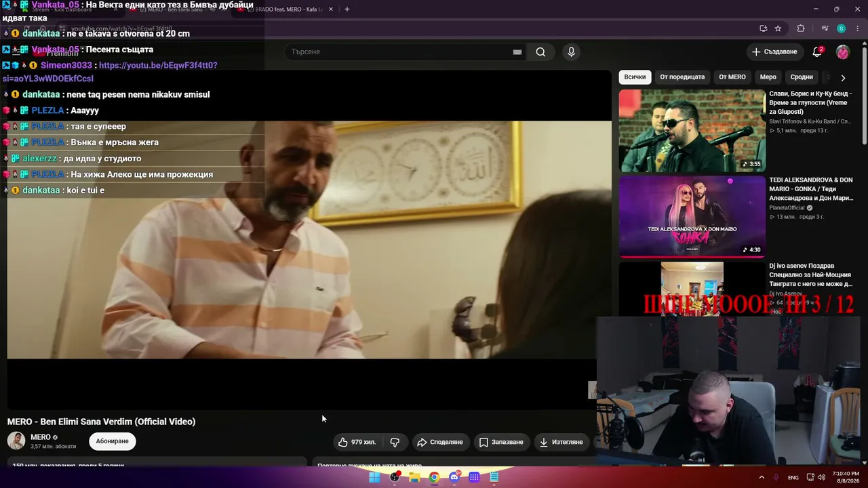
Task: Open the clock showing 7:10:40 PM
Action: point(846,478)
